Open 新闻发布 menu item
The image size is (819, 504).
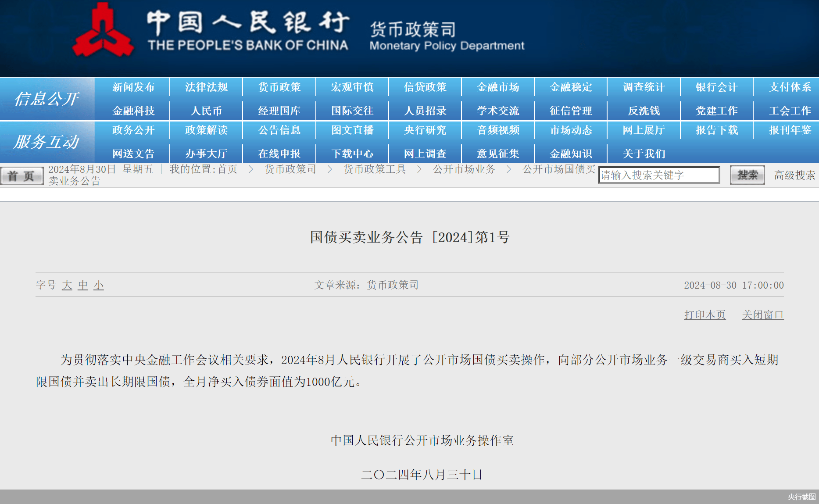tap(133, 87)
